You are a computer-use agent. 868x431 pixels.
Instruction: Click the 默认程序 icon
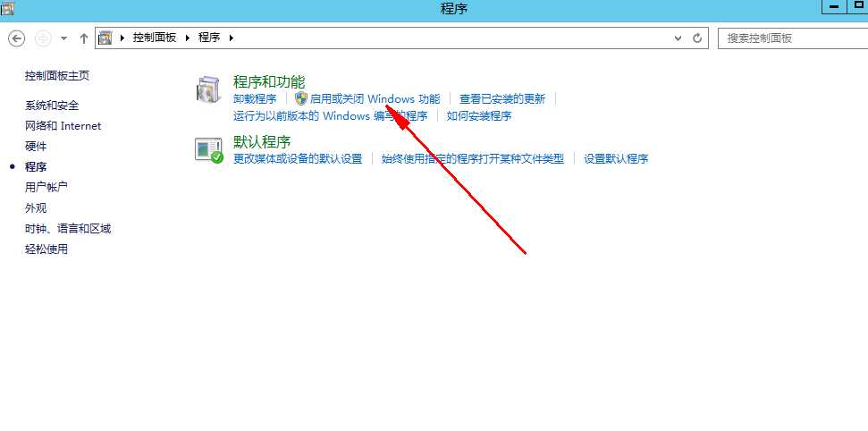208,149
